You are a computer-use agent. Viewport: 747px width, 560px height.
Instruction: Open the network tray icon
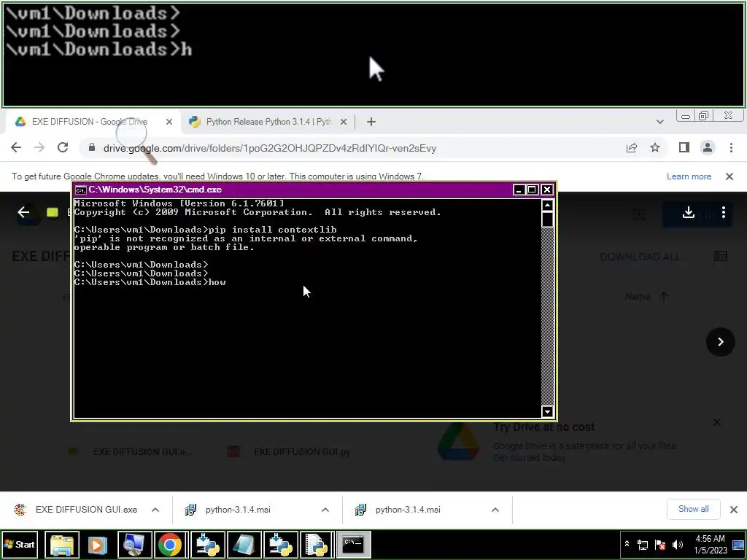click(x=643, y=545)
